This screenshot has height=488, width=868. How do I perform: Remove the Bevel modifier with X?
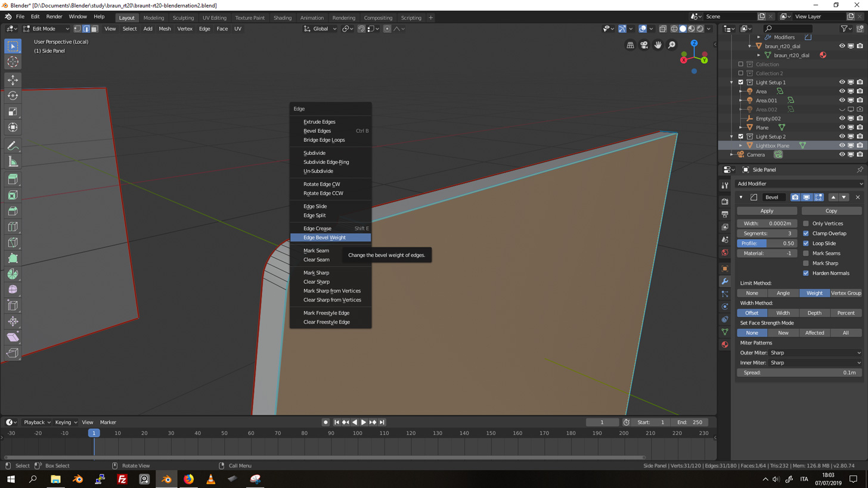pos(858,197)
